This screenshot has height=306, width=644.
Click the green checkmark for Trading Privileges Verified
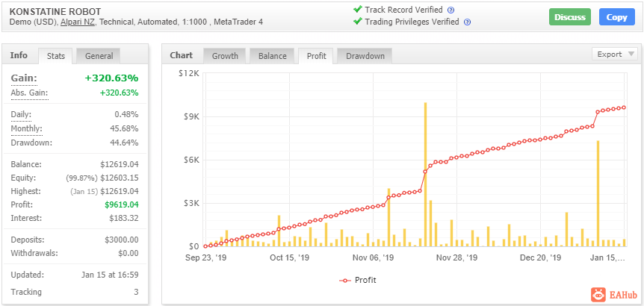pyautogui.click(x=357, y=22)
